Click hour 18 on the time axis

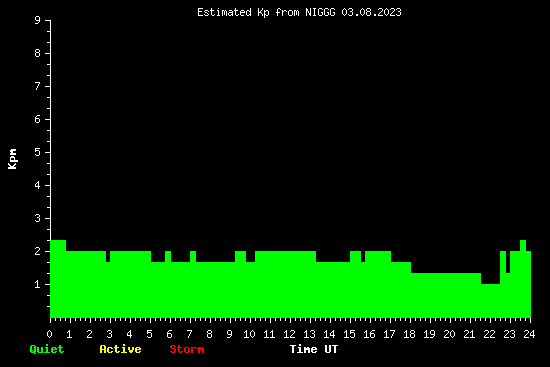tap(409, 334)
